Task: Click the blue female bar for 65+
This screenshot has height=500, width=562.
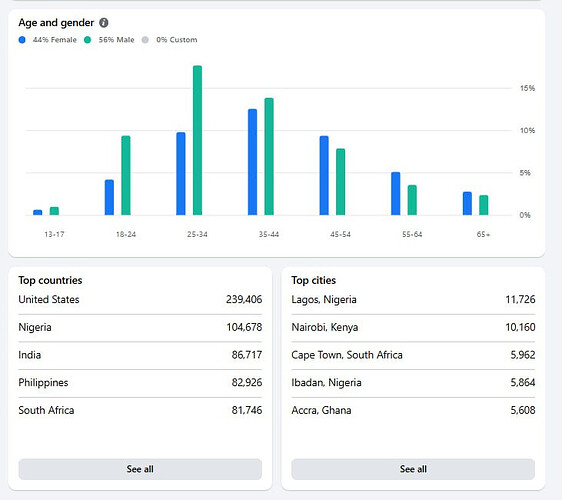Action: [x=467, y=203]
